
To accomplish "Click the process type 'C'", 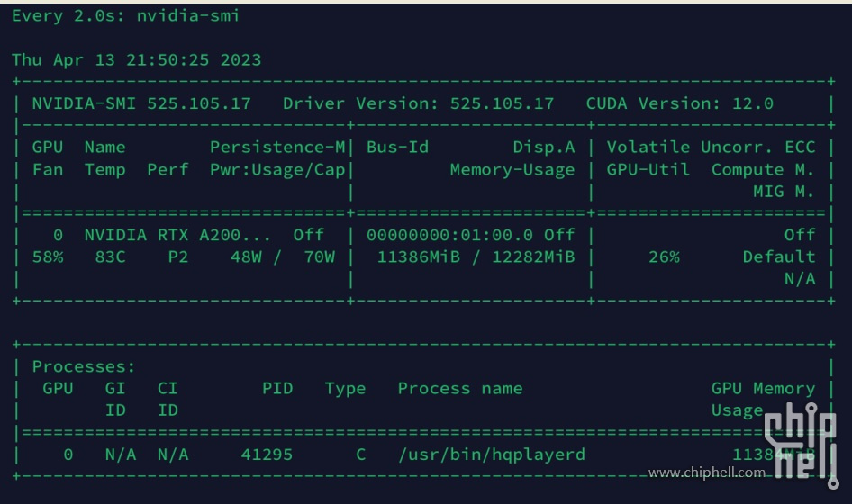I will click(x=361, y=454).
